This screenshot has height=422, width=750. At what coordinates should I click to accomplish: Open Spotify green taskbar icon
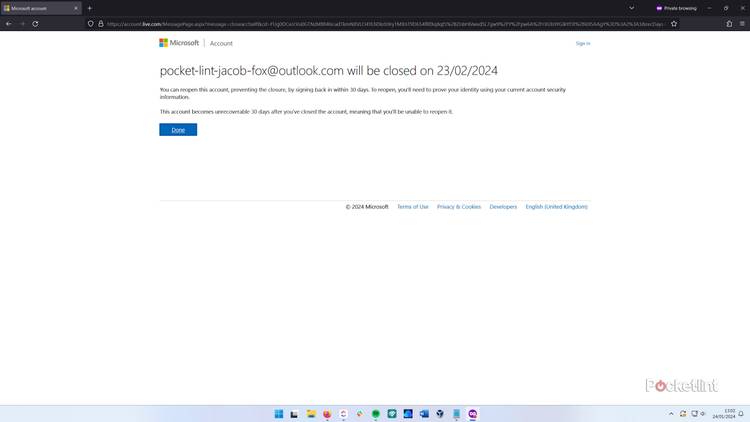tap(375, 414)
